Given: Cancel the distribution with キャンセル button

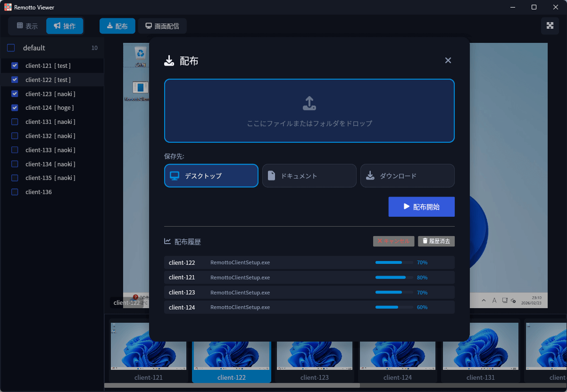Looking at the screenshot, I should [393, 241].
